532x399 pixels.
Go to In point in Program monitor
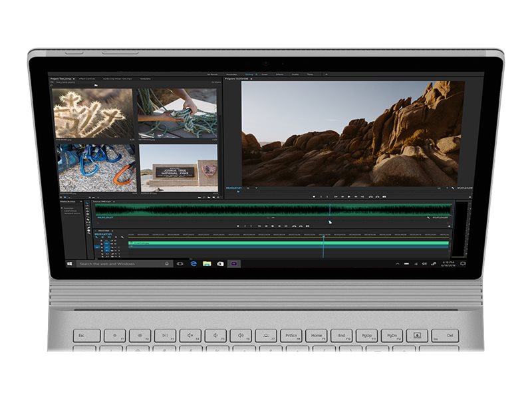coord(336,197)
